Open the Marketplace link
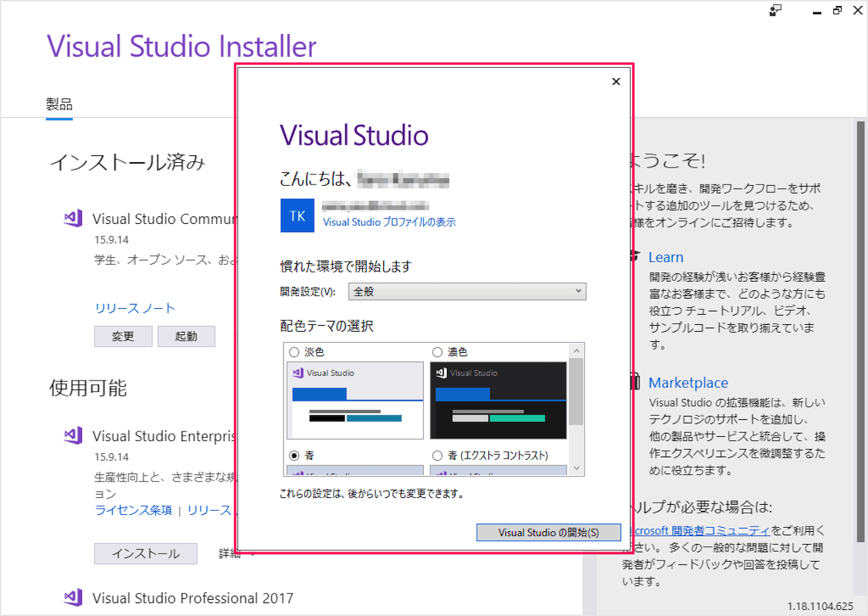 click(688, 383)
